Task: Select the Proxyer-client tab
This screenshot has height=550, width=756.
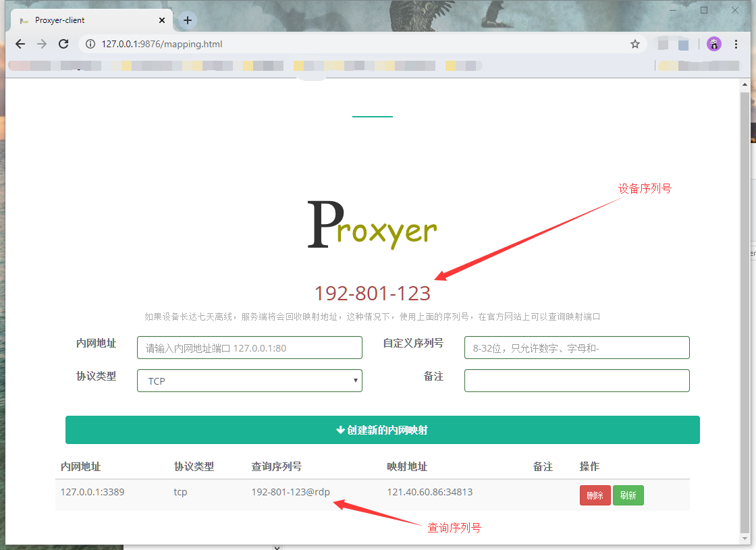Action: click(x=81, y=20)
